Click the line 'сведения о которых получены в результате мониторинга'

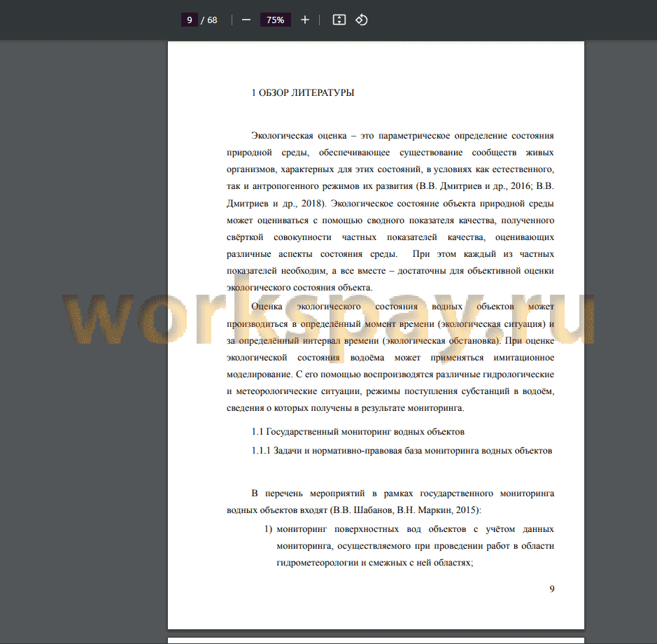[345, 408]
